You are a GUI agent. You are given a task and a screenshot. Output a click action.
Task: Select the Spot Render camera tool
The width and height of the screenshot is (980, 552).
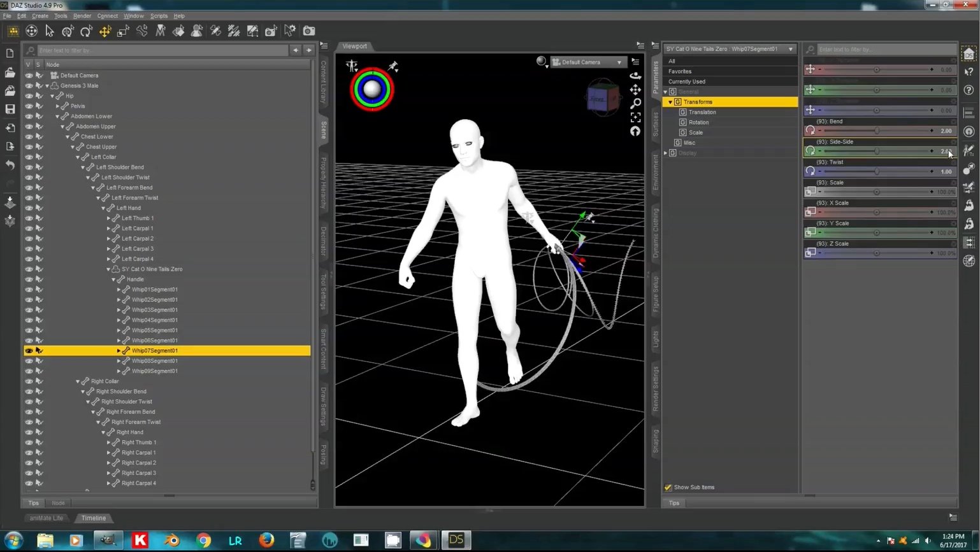(x=271, y=31)
